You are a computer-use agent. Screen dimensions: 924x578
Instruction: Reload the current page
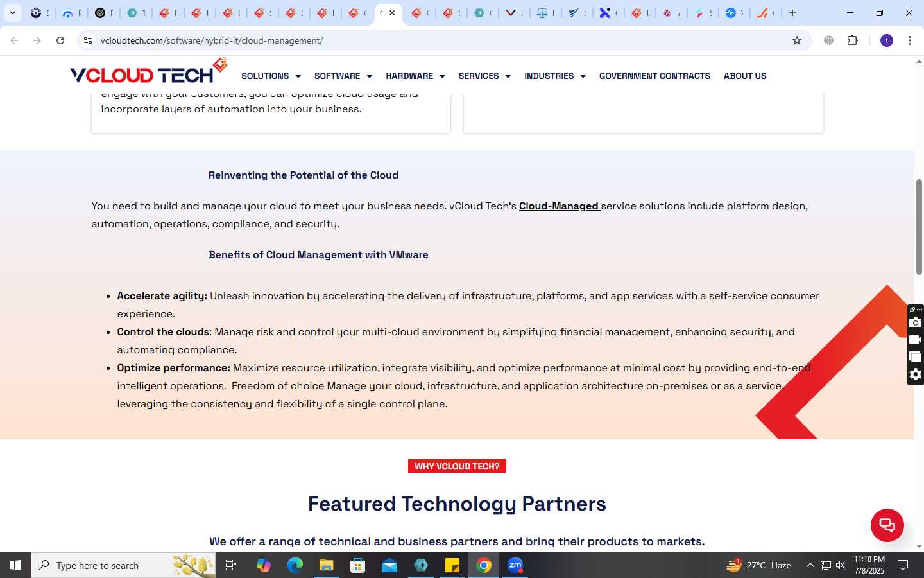point(60,40)
